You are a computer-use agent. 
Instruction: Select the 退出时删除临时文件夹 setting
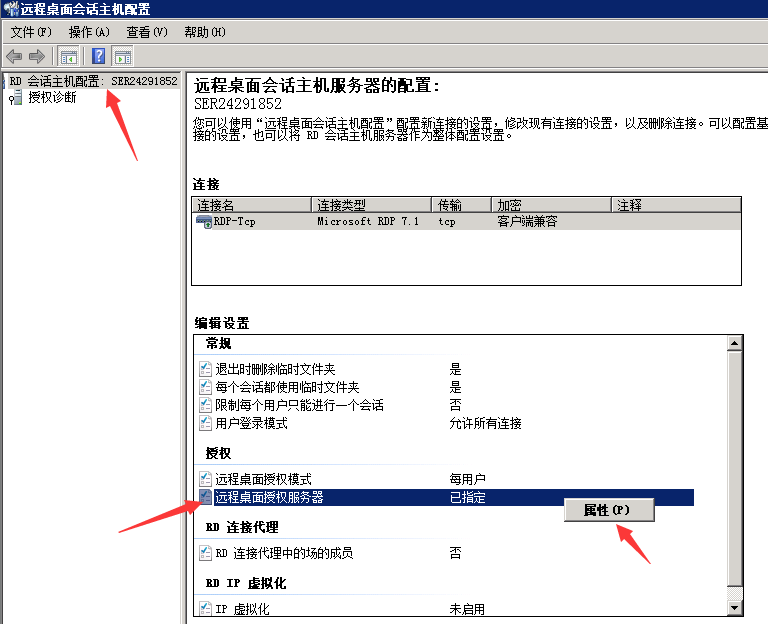click(275, 369)
